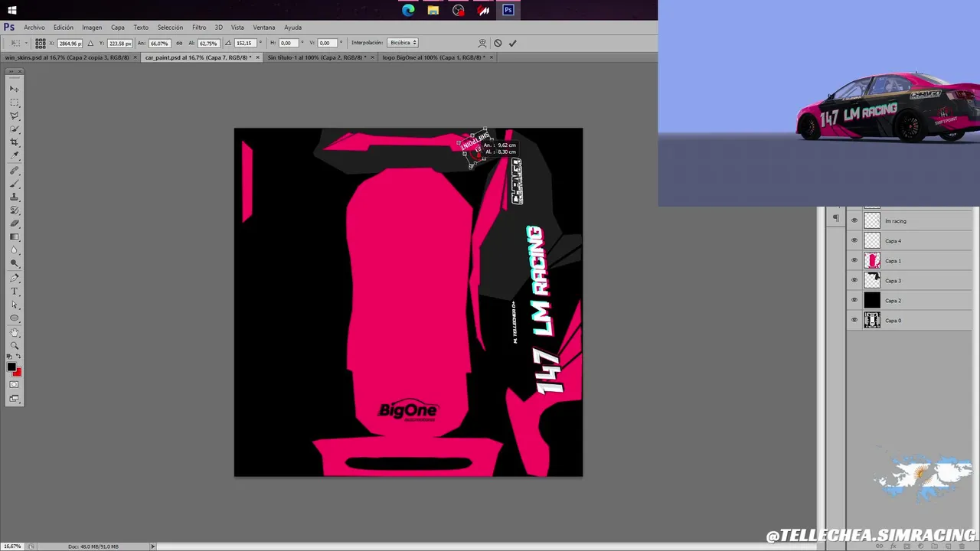980x551 pixels.
Task: Select the Crop tool
Action: pos(15,142)
